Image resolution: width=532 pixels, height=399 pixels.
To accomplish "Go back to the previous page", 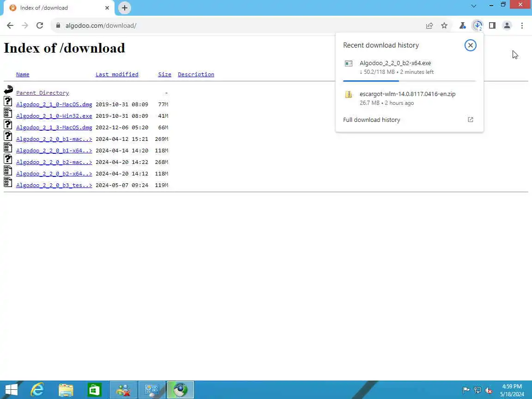I will [10, 25].
